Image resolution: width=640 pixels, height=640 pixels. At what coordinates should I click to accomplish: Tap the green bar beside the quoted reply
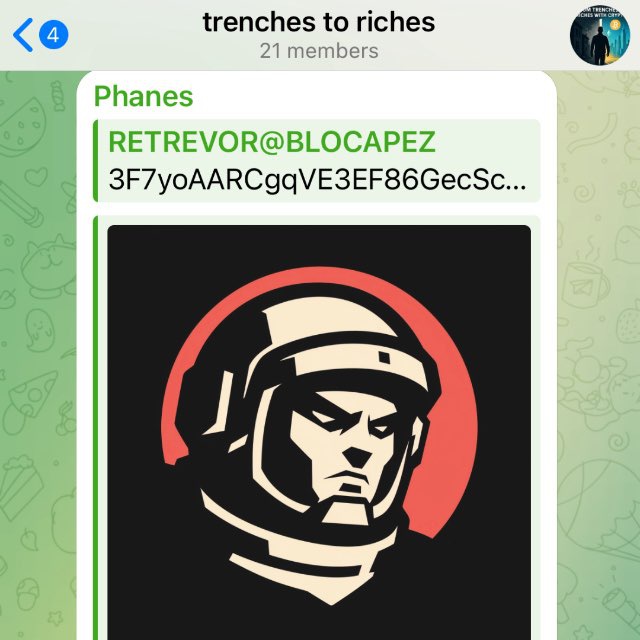pos(96,160)
